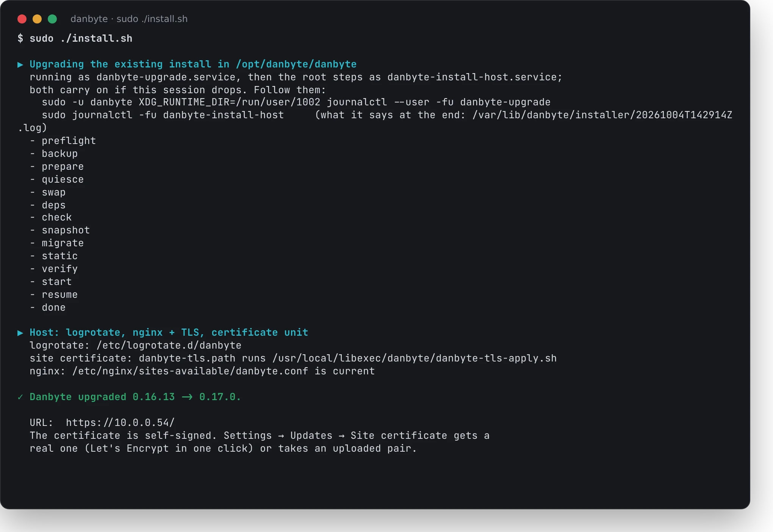Click the green checkmark before 'Danbyte upgraded'
Screen dimensions: 773x532
coord(20,397)
